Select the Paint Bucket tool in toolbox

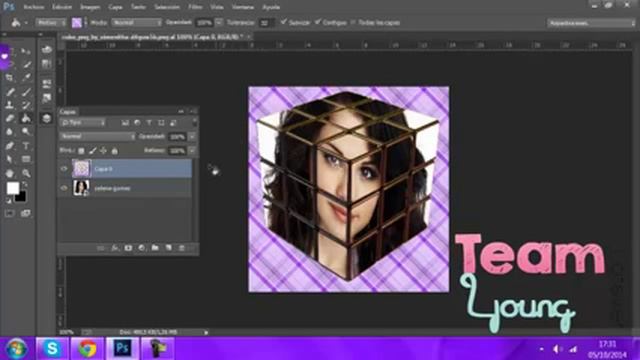pyautogui.click(x=26, y=118)
